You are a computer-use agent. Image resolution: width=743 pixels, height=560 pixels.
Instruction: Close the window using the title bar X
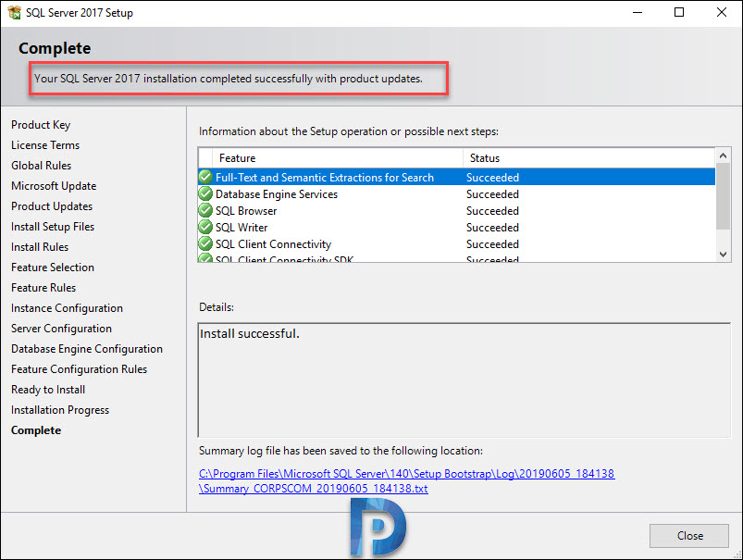[721, 12]
